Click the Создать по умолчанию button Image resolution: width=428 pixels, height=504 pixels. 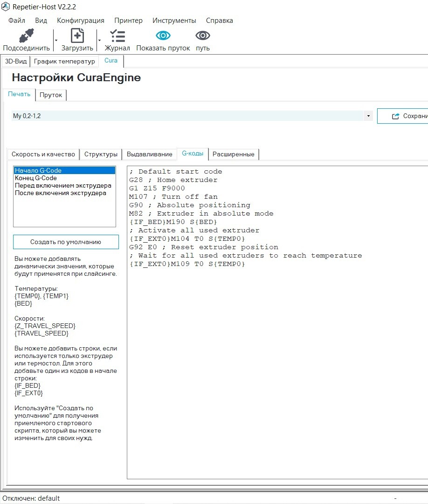[66, 242]
